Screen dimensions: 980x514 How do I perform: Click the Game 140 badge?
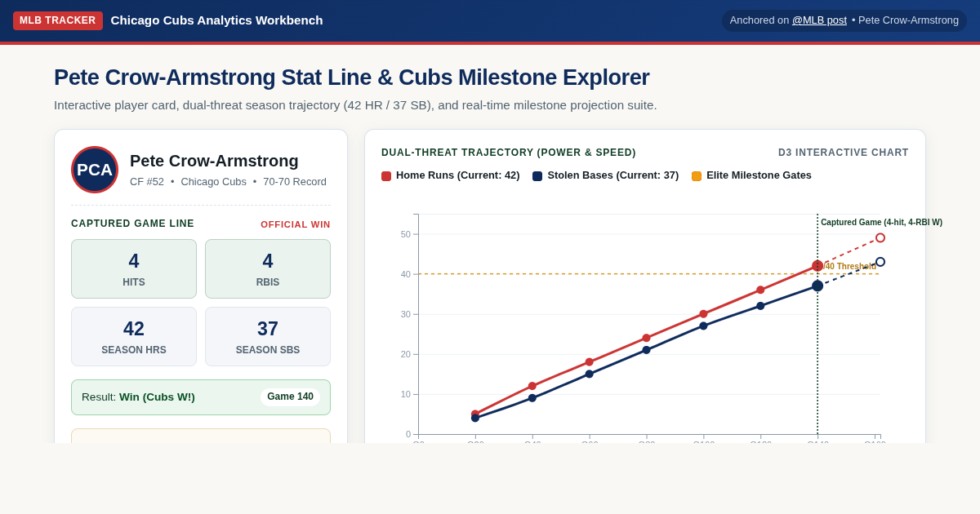click(x=290, y=397)
